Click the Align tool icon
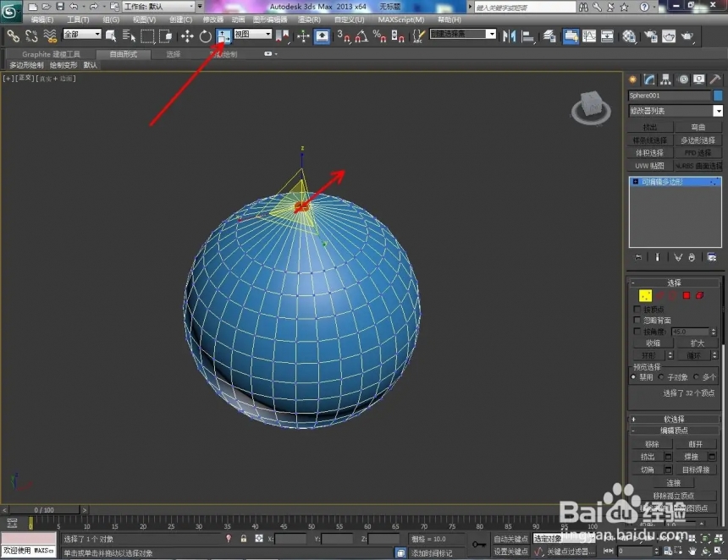 528,36
